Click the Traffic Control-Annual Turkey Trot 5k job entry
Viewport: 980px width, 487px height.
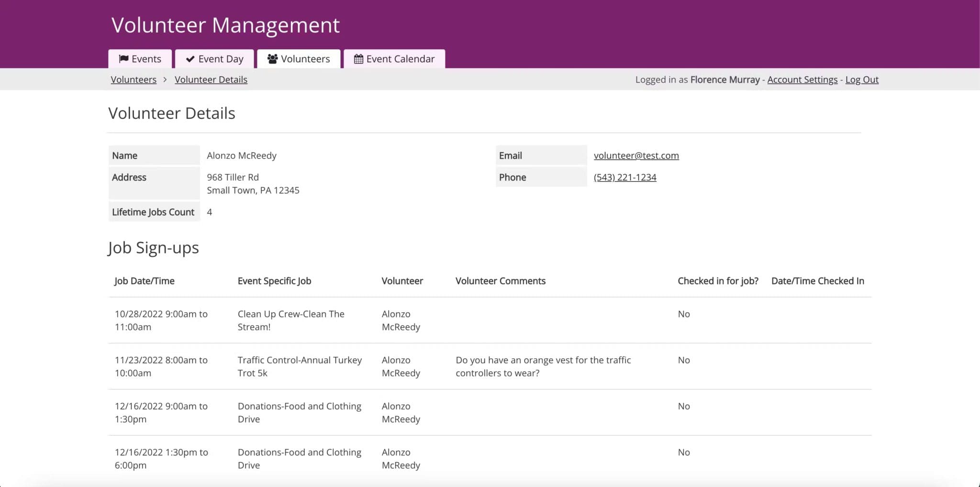pos(300,366)
